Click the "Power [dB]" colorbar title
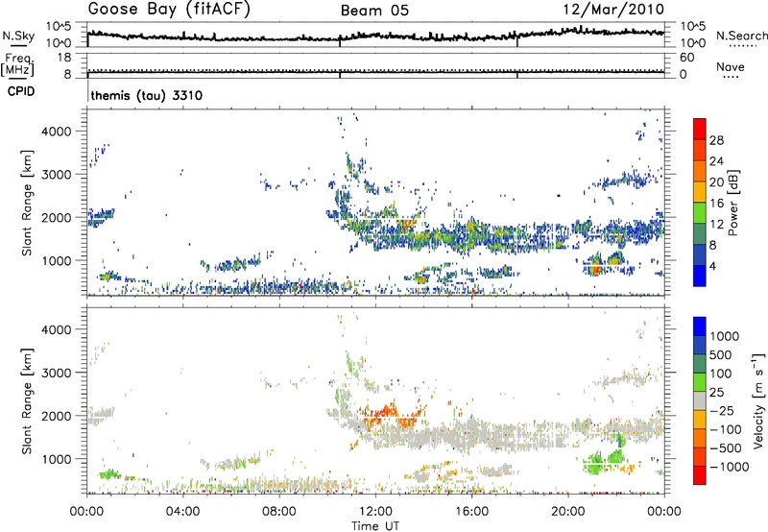 click(x=732, y=203)
